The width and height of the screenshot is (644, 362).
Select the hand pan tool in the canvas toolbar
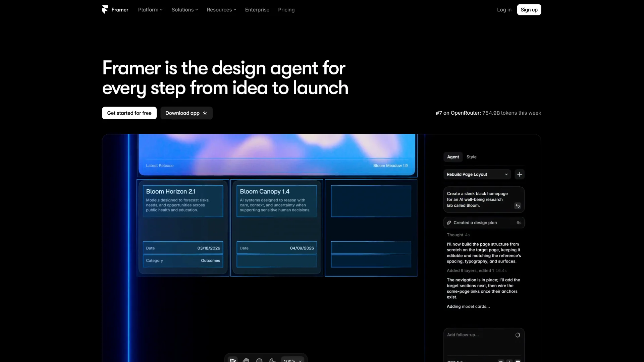click(246, 360)
